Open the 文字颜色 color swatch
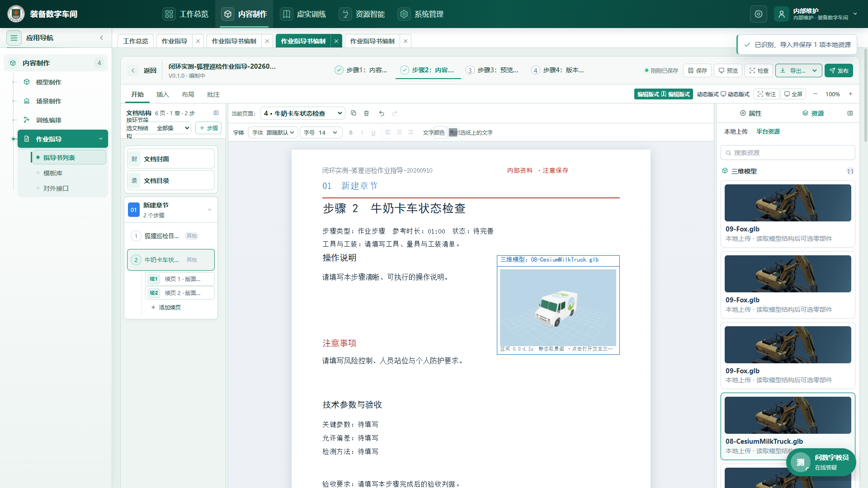The width and height of the screenshot is (868, 488). point(439,132)
